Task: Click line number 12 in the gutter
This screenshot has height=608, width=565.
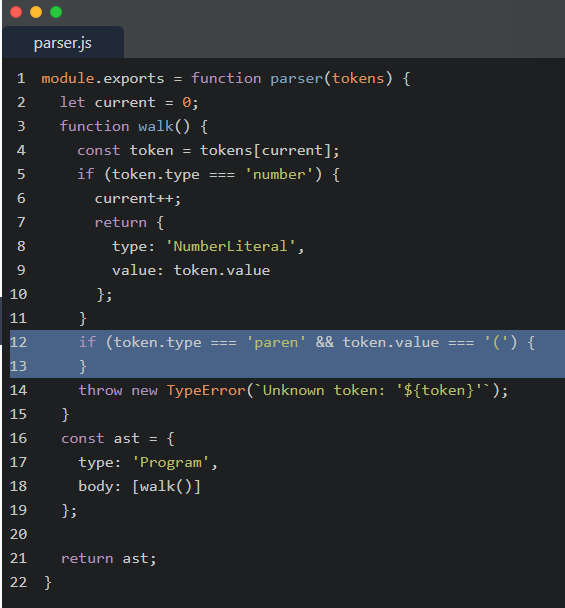Action: (18, 342)
